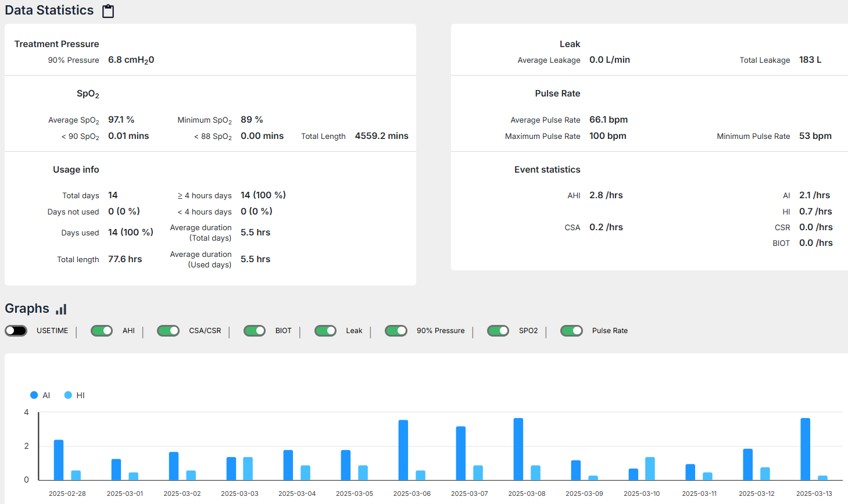Screen dimensions: 848x504
Task: Switch off the BIOT graph toggle
Action: pyautogui.click(x=255, y=331)
